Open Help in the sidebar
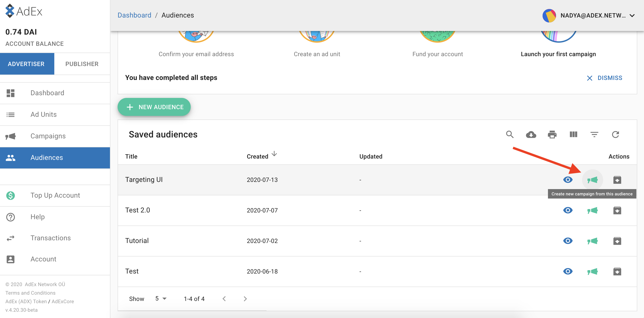Screen dimensions: 644x318 pyautogui.click(x=55, y=217)
